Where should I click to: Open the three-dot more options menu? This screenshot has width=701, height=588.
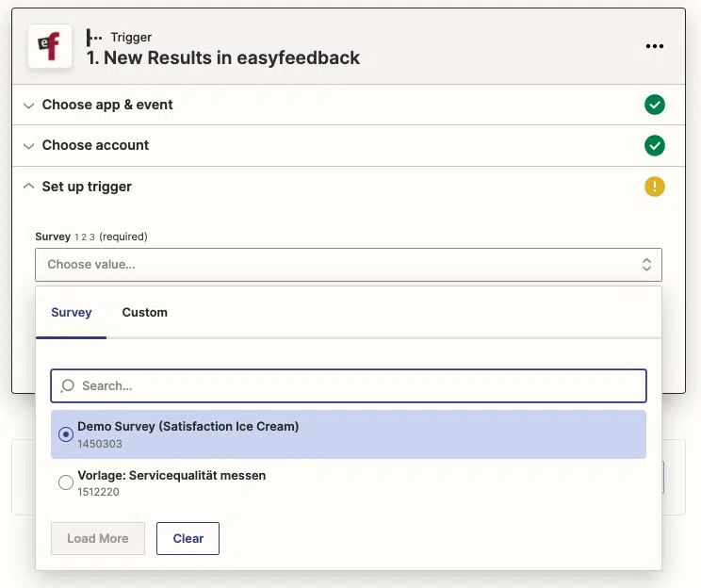point(654,46)
